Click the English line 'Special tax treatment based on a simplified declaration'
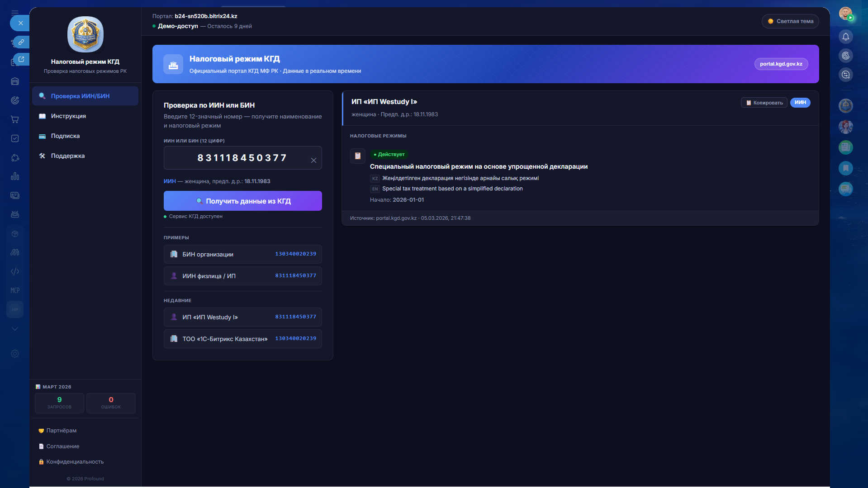 446,189
